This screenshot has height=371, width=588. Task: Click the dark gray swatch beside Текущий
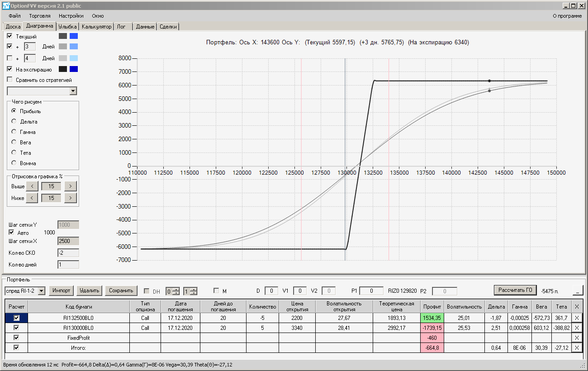click(63, 36)
